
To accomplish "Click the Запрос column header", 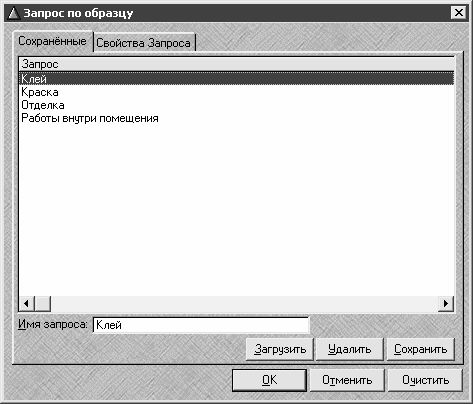I will [236, 64].
